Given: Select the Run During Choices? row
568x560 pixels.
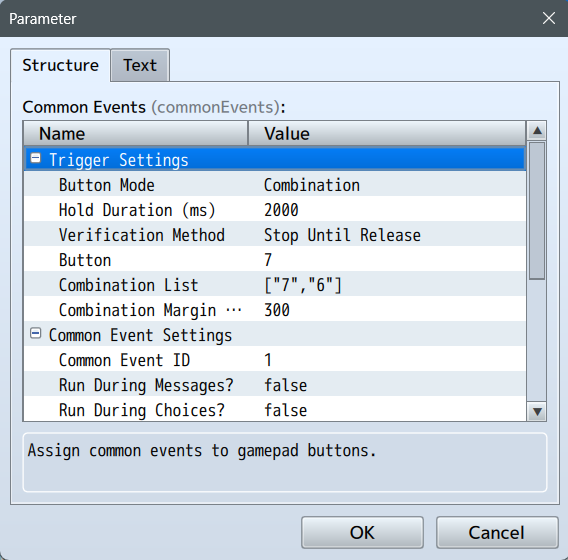Looking at the screenshot, I should pyautogui.click(x=275, y=409).
